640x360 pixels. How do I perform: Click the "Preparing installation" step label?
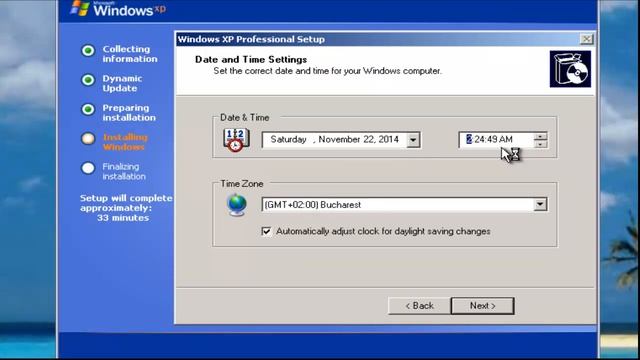pos(129,113)
